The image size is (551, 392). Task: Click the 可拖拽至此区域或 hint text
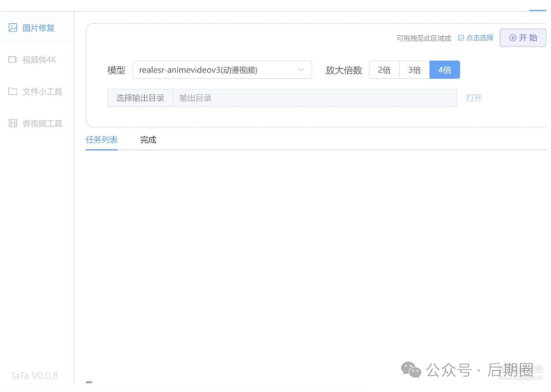[424, 38]
